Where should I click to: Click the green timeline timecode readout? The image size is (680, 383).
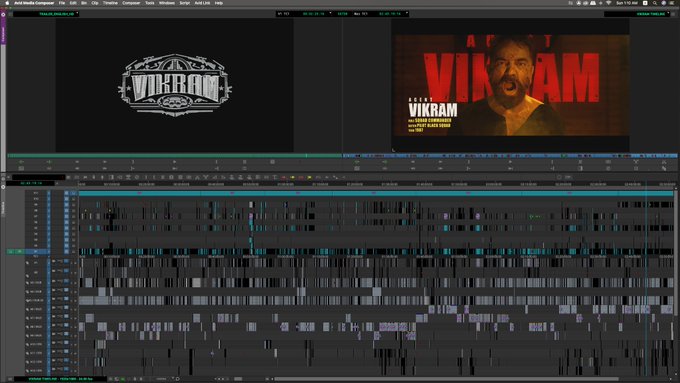[x=31, y=183]
